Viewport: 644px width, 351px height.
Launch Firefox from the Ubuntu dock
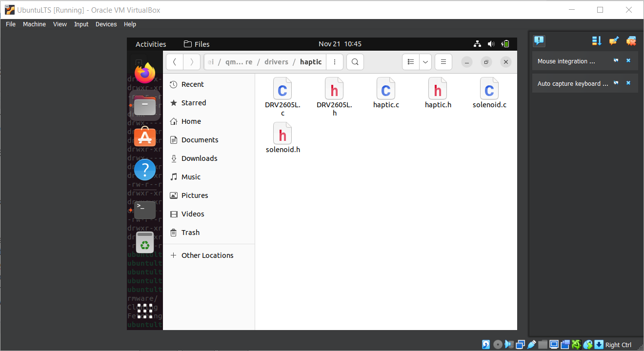pyautogui.click(x=145, y=74)
